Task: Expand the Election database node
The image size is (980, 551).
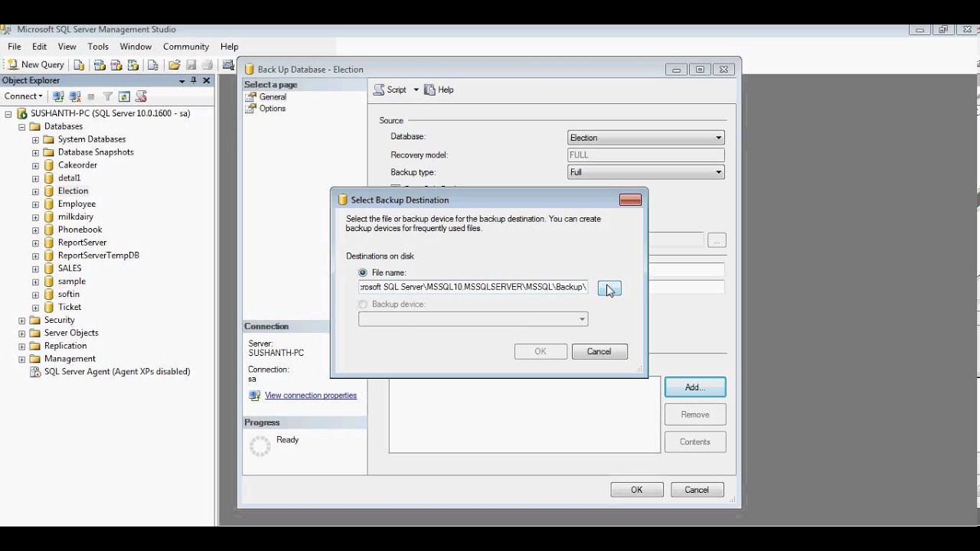Action: tap(35, 191)
